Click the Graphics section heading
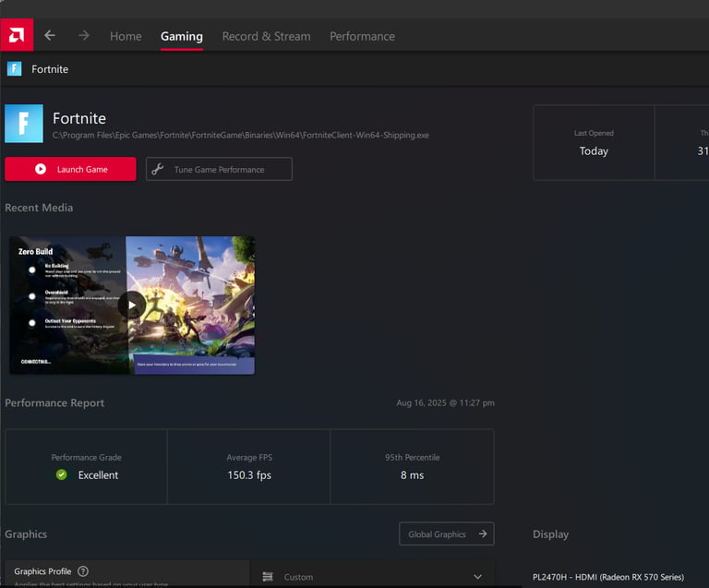 (26, 534)
